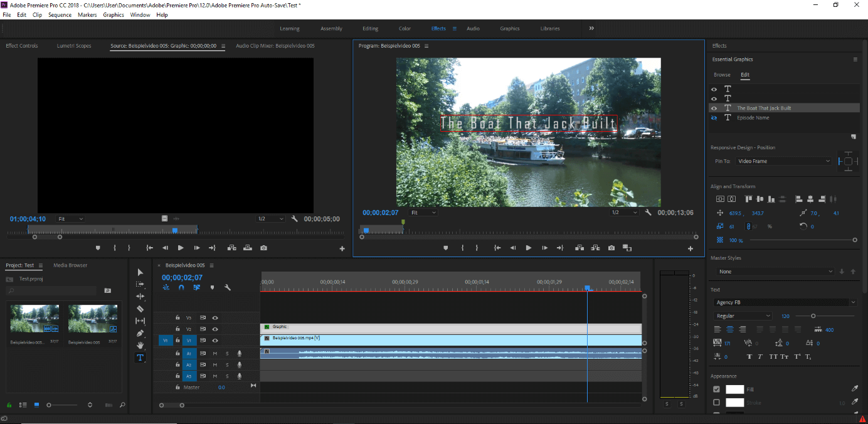
Task: Hide track V2 using eye toggle
Action: [x=215, y=329]
